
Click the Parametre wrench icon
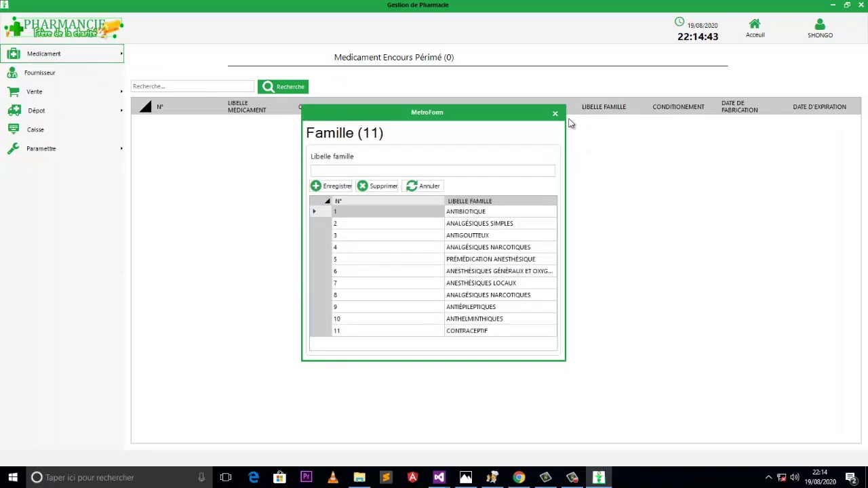[14, 148]
